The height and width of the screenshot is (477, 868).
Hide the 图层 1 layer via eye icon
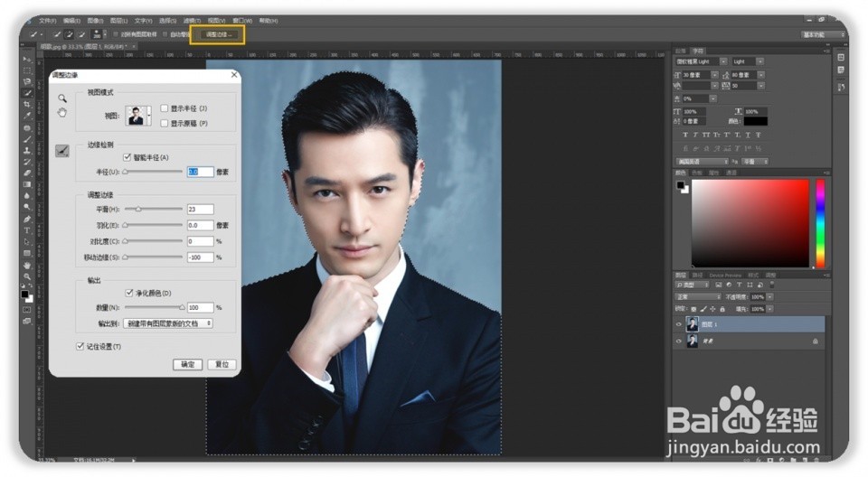[679, 324]
